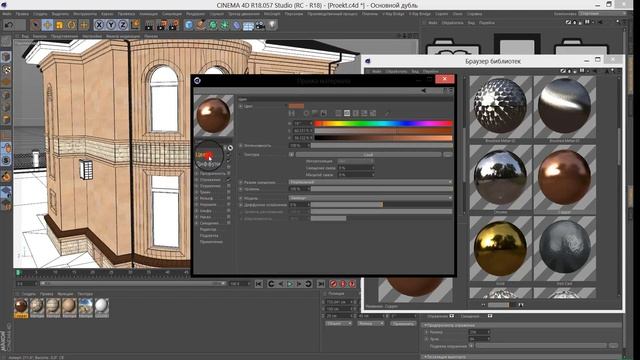Open render settings clapperboard with gear
Viewport: 640px width, 360px height.
173,25
